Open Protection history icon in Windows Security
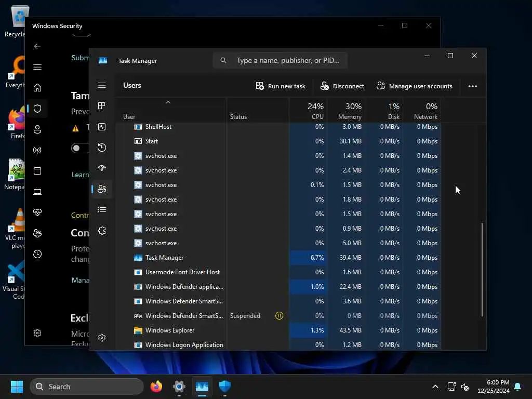 click(x=37, y=254)
